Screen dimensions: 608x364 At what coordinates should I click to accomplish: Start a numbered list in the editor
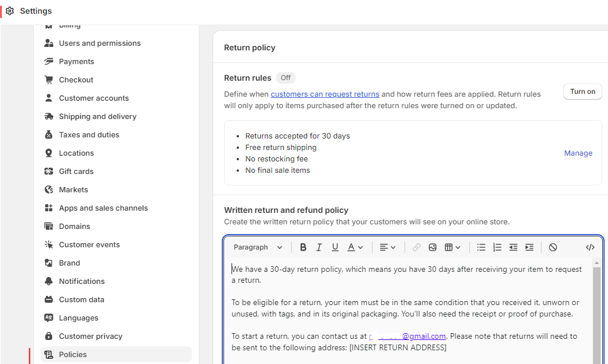pyautogui.click(x=497, y=247)
